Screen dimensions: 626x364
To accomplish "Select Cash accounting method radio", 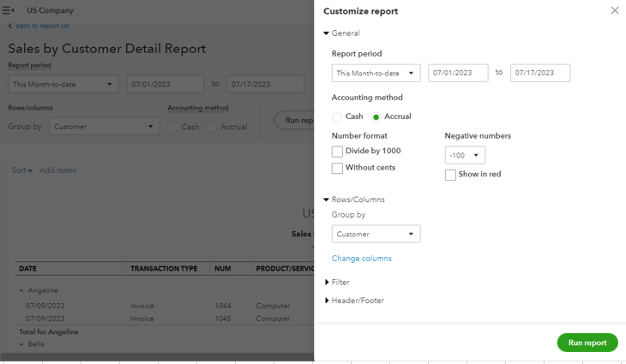I will pyautogui.click(x=337, y=116).
